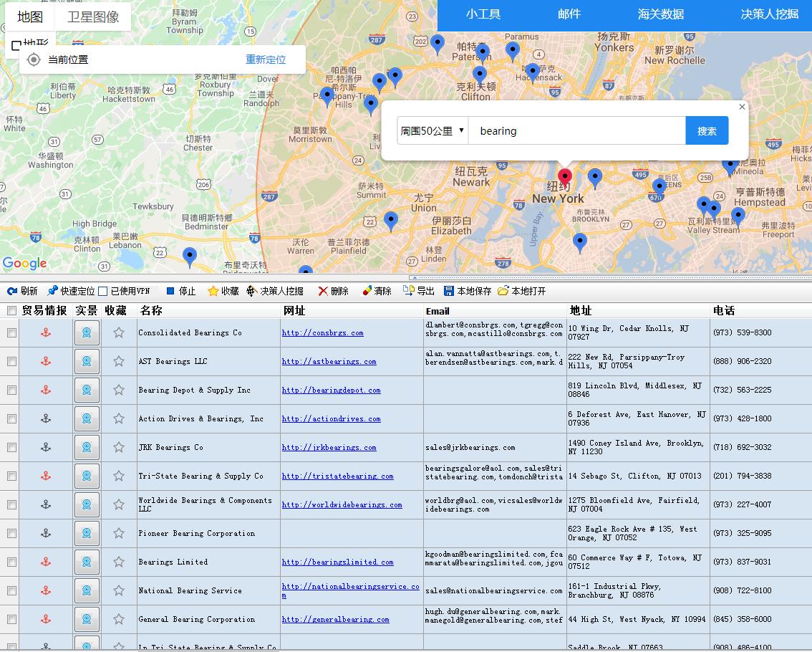The width and height of the screenshot is (812, 652).
Task: Open the nationalbearingservice.com website link
Action: click(351, 590)
